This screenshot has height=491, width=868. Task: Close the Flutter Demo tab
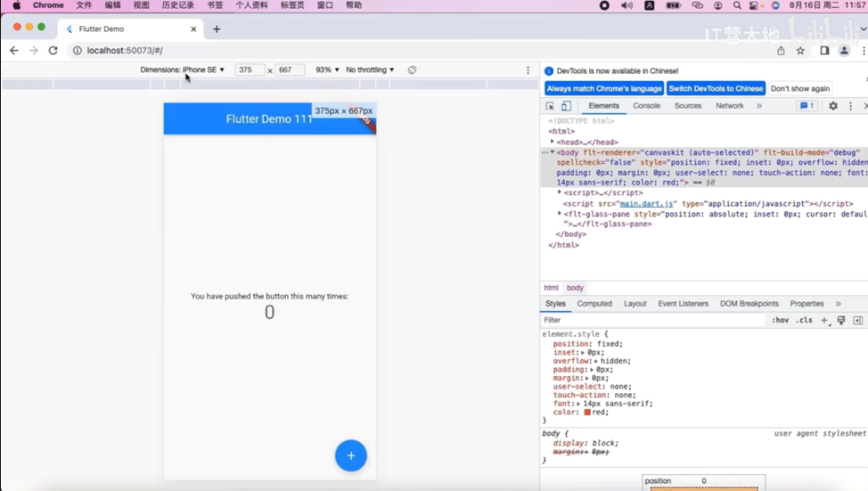click(193, 29)
